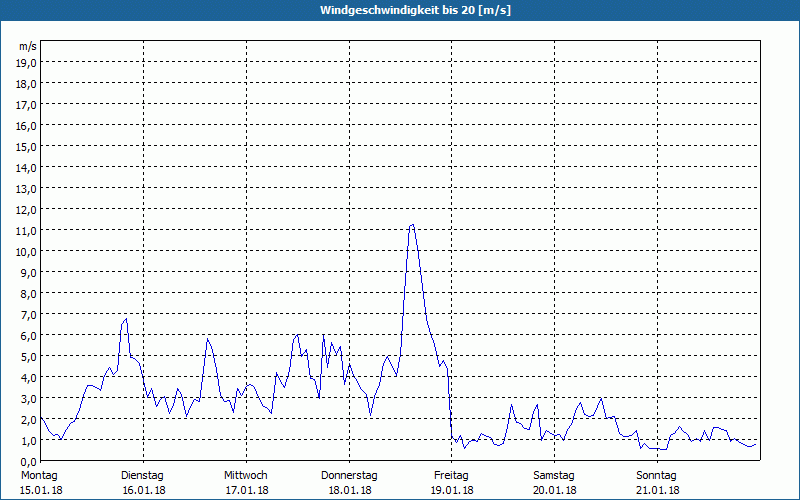Click the '12,0' axis value
Viewport: 800px width, 500px height.
26,210
